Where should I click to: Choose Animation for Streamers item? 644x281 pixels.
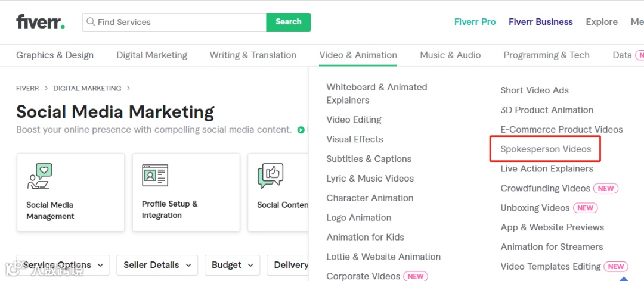[x=552, y=247]
